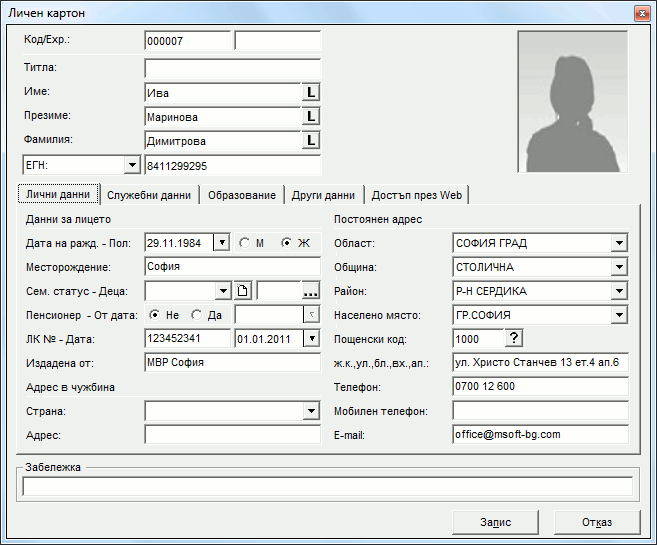Click the Отказ button
The height and width of the screenshot is (545, 657).
(597, 522)
